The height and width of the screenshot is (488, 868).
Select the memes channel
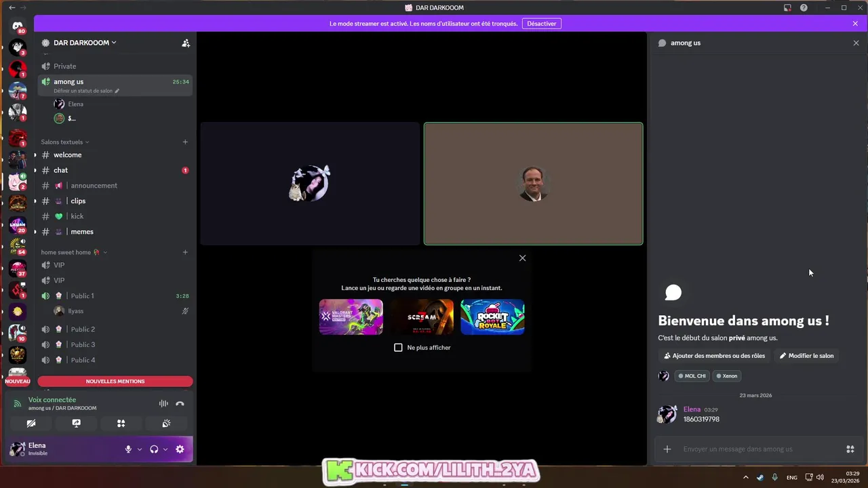click(115, 232)
